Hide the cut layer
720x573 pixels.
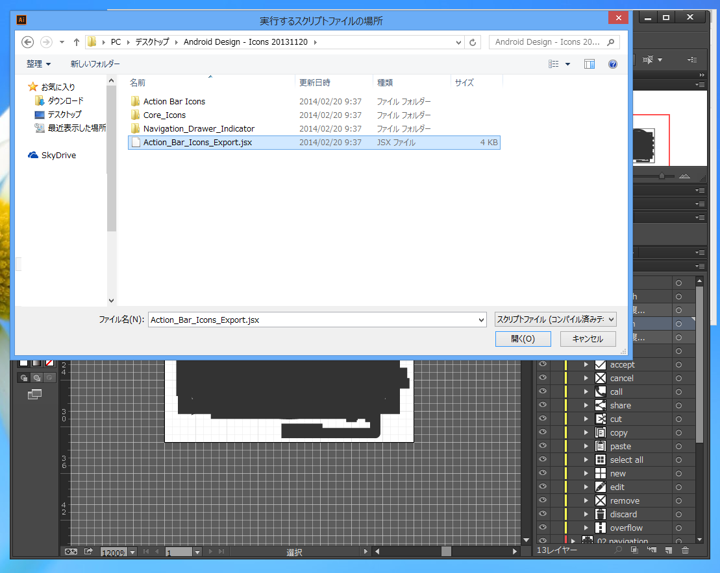pos(543,419)
